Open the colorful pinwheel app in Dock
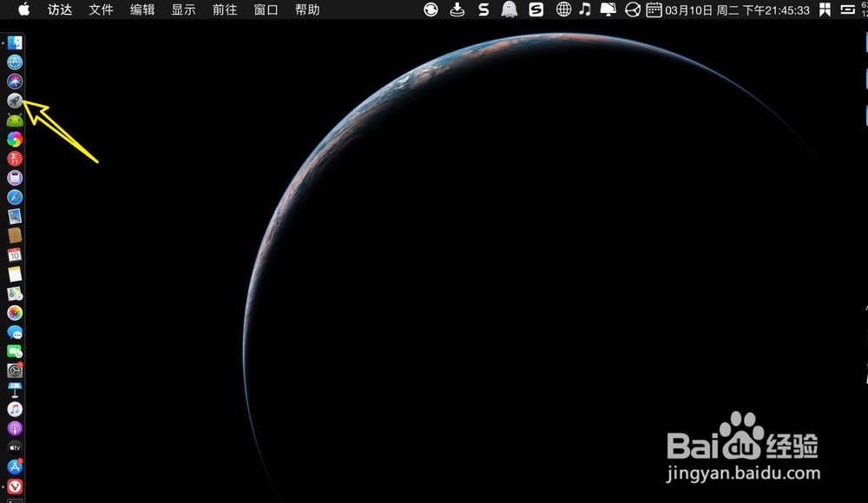 (15, 140)
